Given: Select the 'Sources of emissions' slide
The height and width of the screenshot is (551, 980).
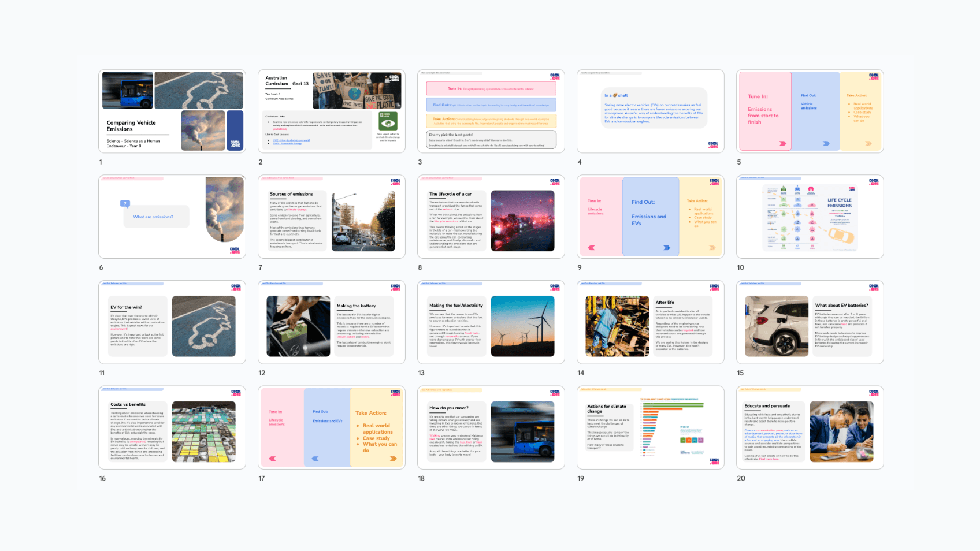Looking at the screenshot, I should [x=332, y=217].
